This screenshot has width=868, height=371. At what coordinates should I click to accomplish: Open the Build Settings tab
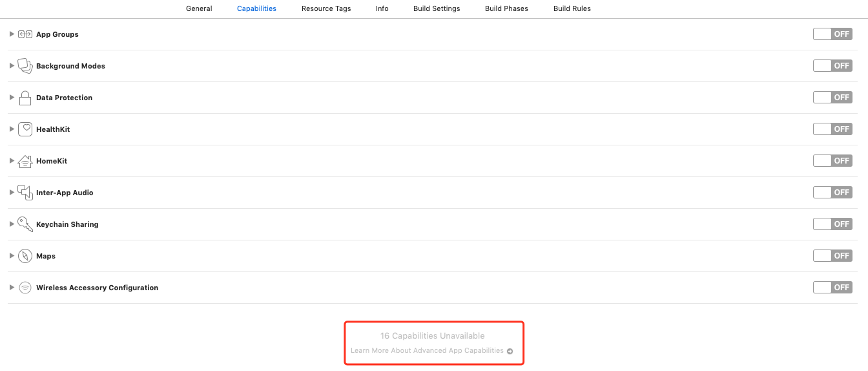(437, 9)
